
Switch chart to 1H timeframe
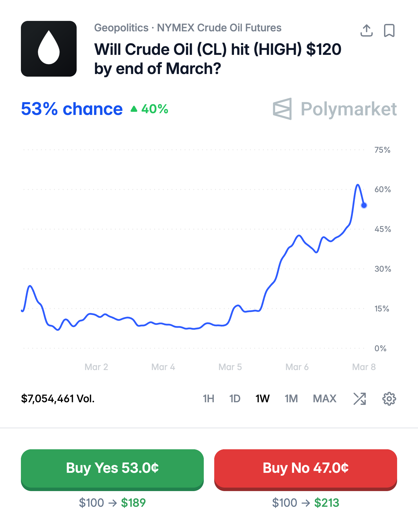208,399
